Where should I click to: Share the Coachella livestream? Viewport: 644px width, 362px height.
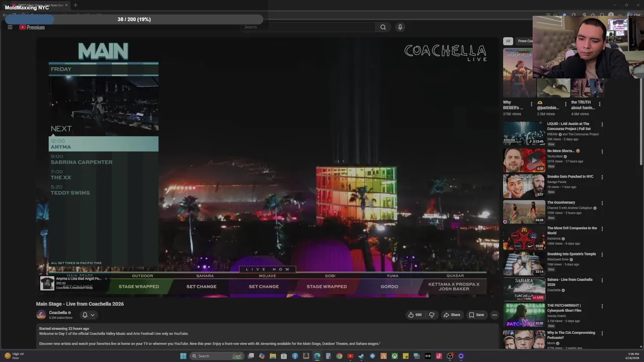coord(452,315)
